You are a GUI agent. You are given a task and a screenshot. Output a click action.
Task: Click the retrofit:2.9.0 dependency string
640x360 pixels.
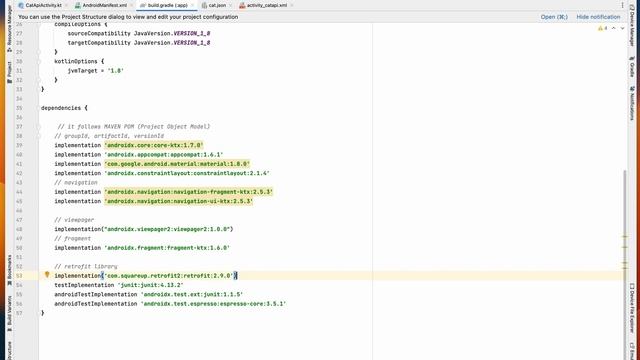(x=169, y=276)
